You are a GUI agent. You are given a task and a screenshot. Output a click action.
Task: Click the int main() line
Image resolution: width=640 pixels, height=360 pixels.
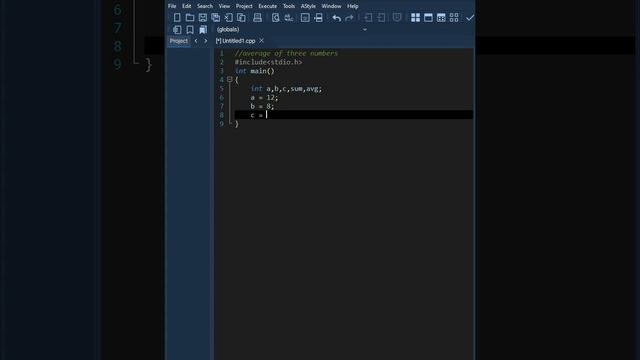(255, 71)
